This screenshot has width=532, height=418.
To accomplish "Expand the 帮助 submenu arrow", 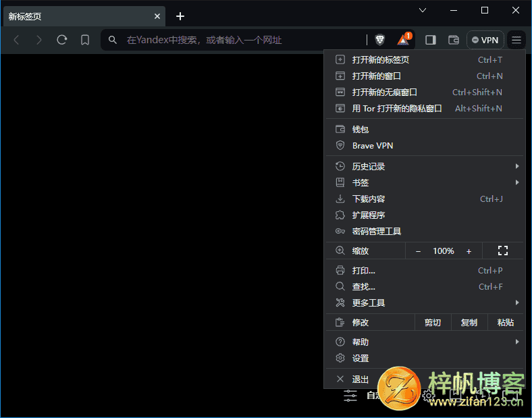I will point(517,342).
